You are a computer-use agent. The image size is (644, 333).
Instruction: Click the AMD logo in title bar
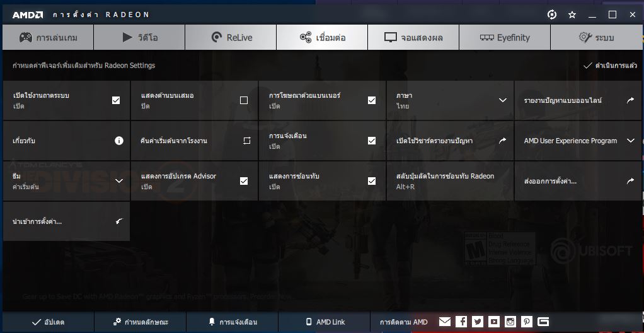[28, 15]
